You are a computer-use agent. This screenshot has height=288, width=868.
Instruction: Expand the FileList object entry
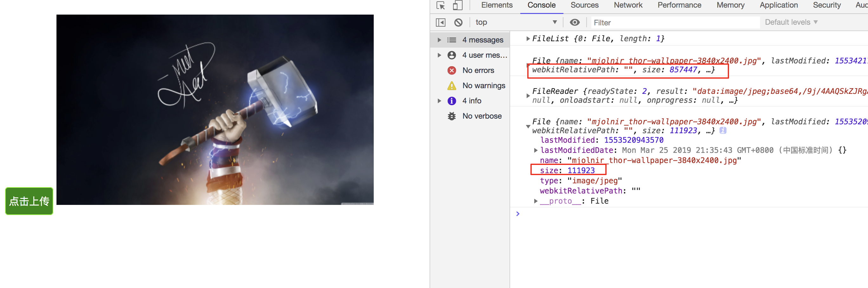pyautogui.click(x=528, y=39)
